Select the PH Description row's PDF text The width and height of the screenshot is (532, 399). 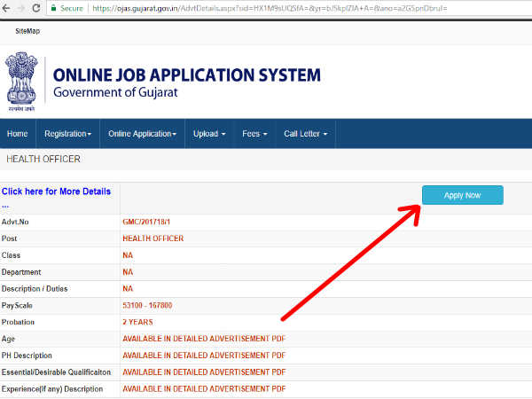[204, 356]
